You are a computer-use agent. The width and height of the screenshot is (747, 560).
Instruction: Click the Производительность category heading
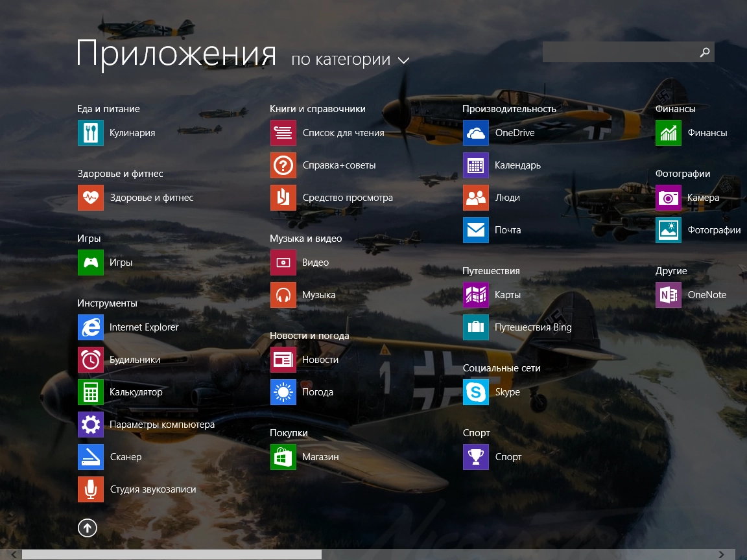[x=509, y=109]
